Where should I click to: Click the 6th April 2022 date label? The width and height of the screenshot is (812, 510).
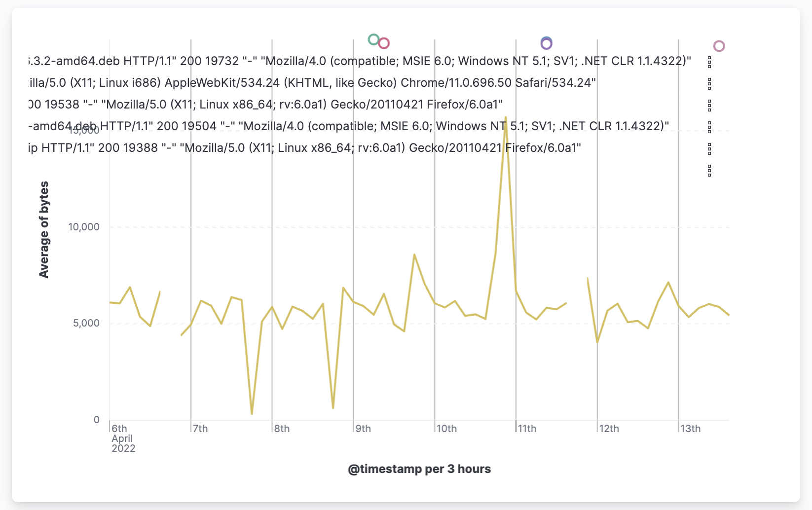[123, 438]
